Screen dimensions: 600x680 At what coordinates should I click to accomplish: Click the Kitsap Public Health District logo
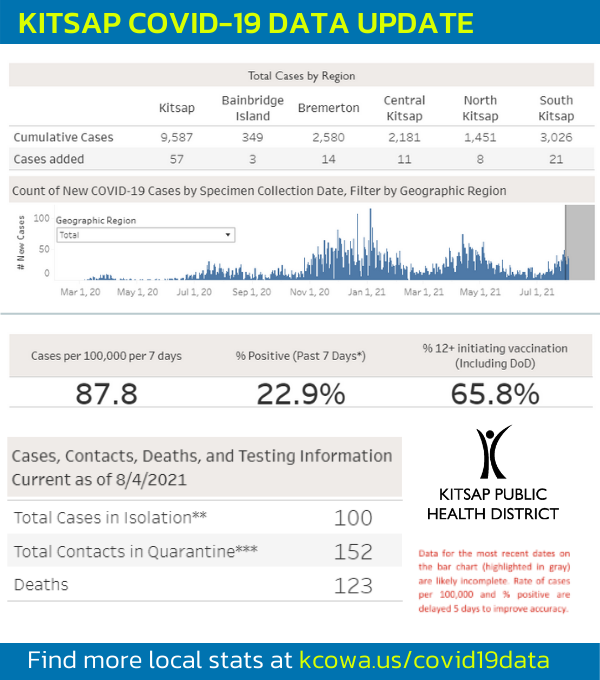[x=493, y=473]
